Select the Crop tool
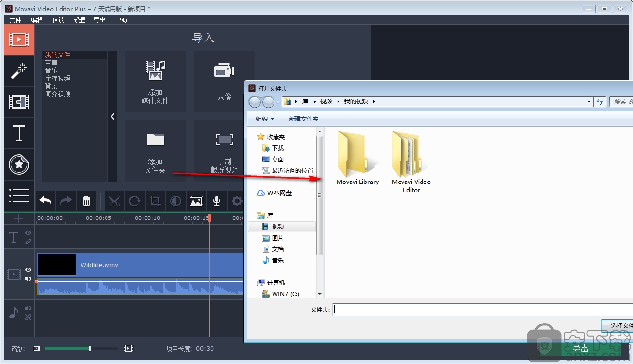This screenshot has width=633, height=364. pyautogui.click(x=155, y=201)
